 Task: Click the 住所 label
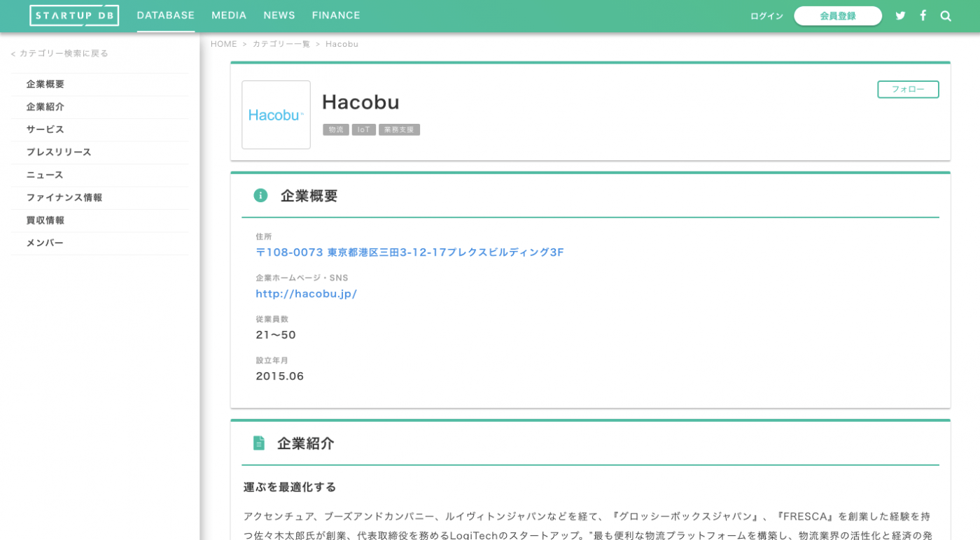pos(264,236)
